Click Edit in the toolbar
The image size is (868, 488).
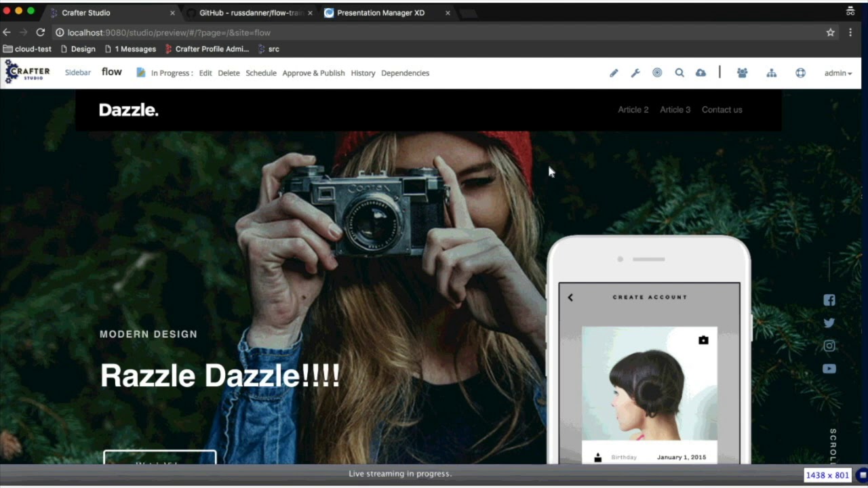(205, 73)
